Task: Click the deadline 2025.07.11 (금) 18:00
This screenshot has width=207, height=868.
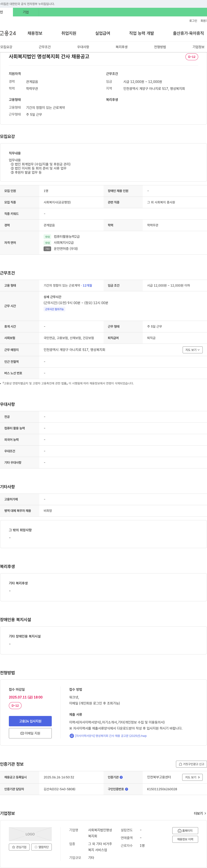Action: point(26,697)
